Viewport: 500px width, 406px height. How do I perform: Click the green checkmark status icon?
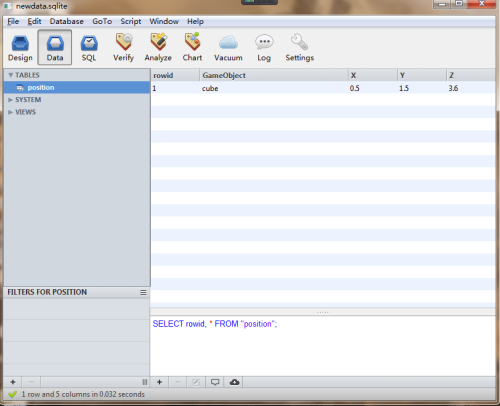click(13, 394)
